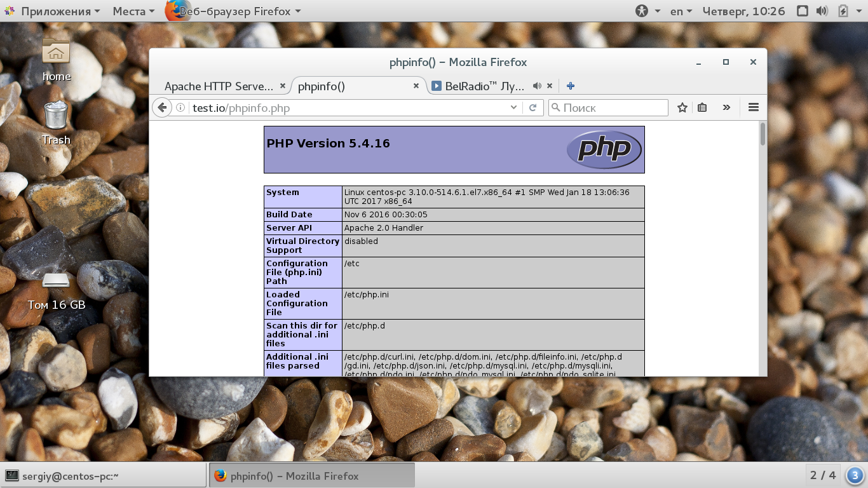
Task: Open a new tab with plus icon
Action: 571,86
